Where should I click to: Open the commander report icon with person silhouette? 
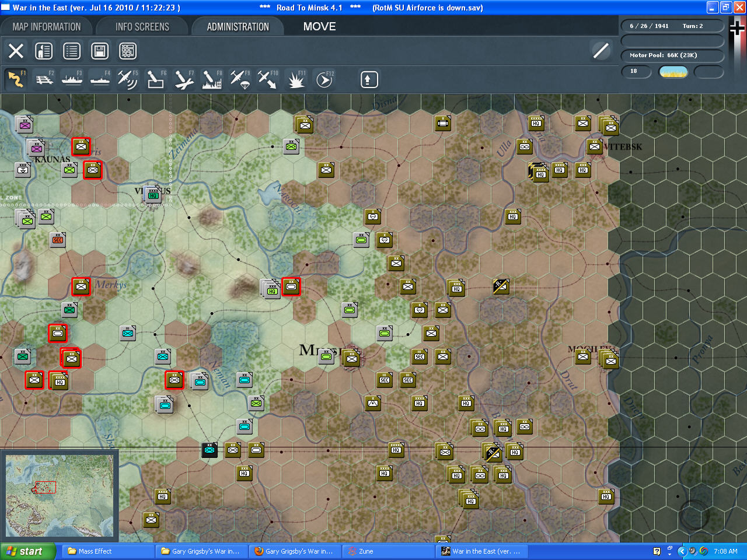[44, 51]
